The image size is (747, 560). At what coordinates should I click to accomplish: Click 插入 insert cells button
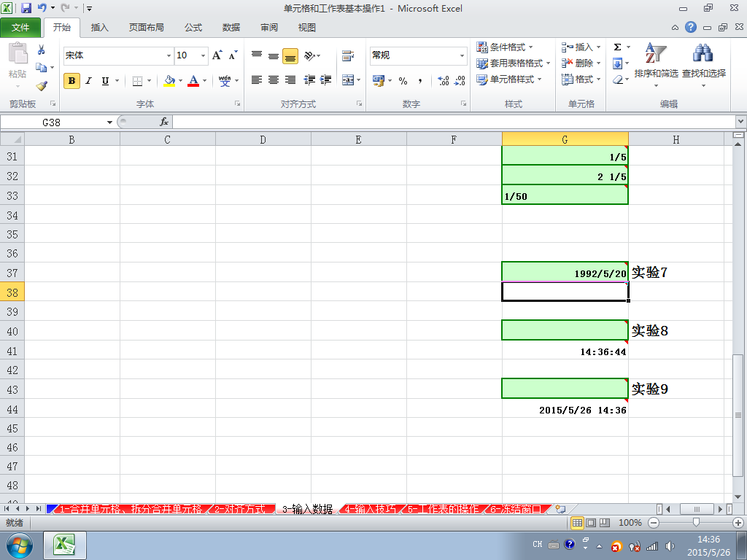580,47
